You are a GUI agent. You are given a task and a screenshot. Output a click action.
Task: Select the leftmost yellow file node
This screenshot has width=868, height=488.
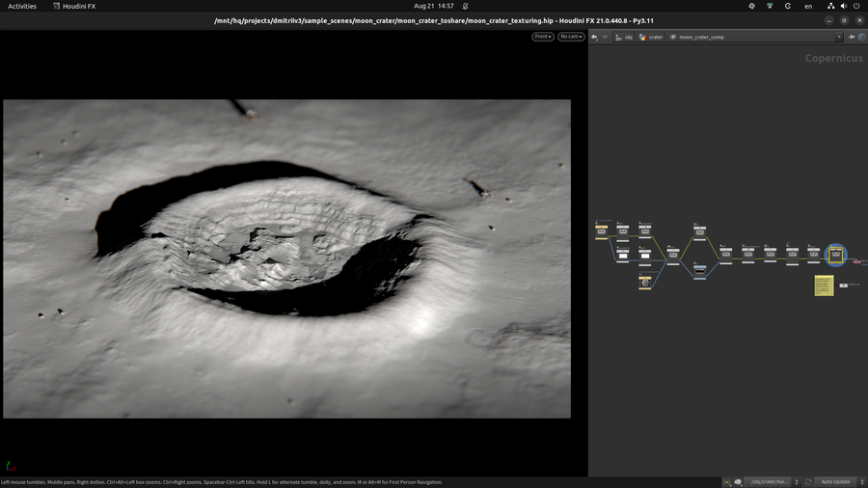pyautogui.click(x=602, y=231)
